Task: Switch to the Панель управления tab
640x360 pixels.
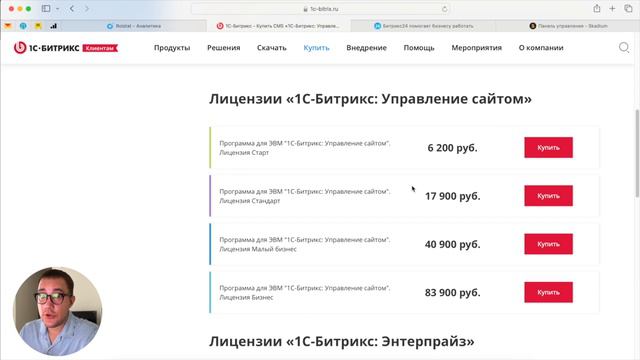Action: pyautogui.click(x=567, y=26)
